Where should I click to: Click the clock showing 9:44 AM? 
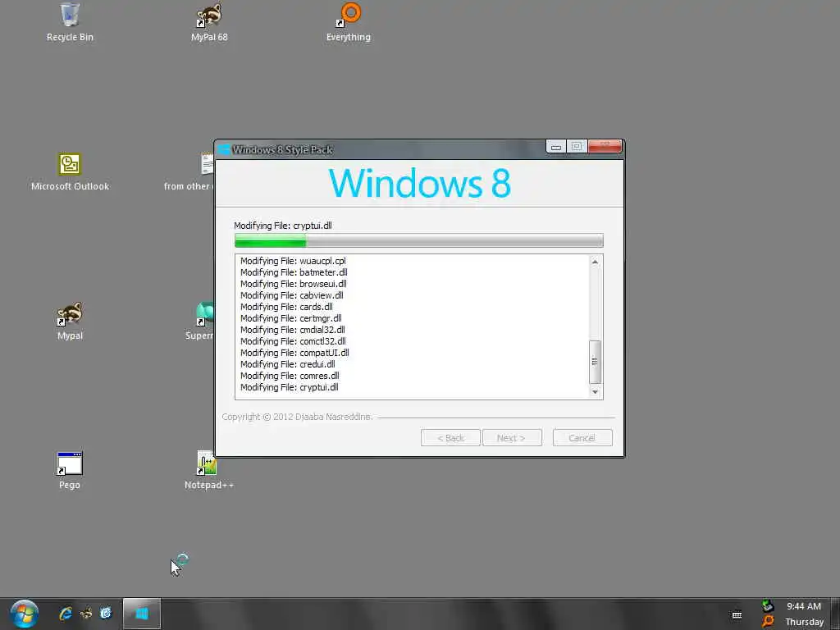[804, 606]
